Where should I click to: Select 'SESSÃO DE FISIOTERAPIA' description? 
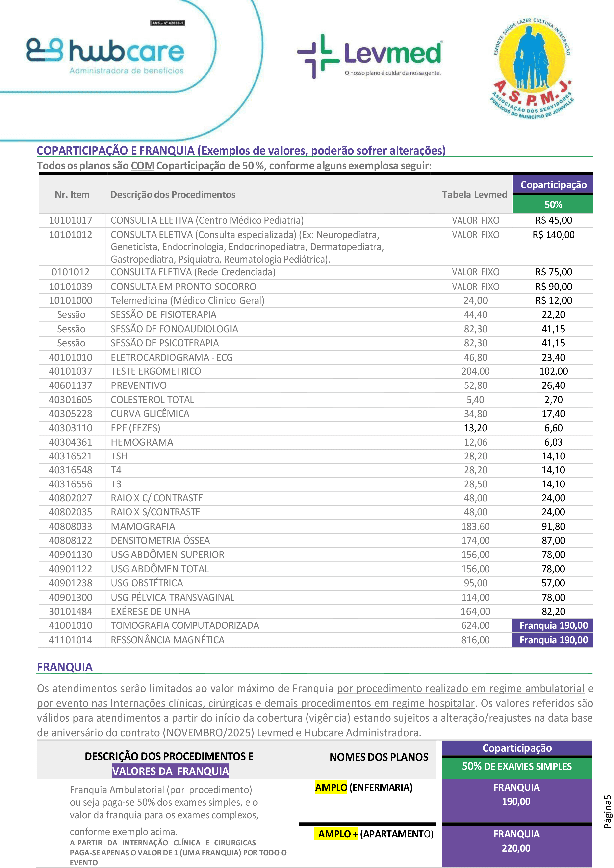point(163,314)
